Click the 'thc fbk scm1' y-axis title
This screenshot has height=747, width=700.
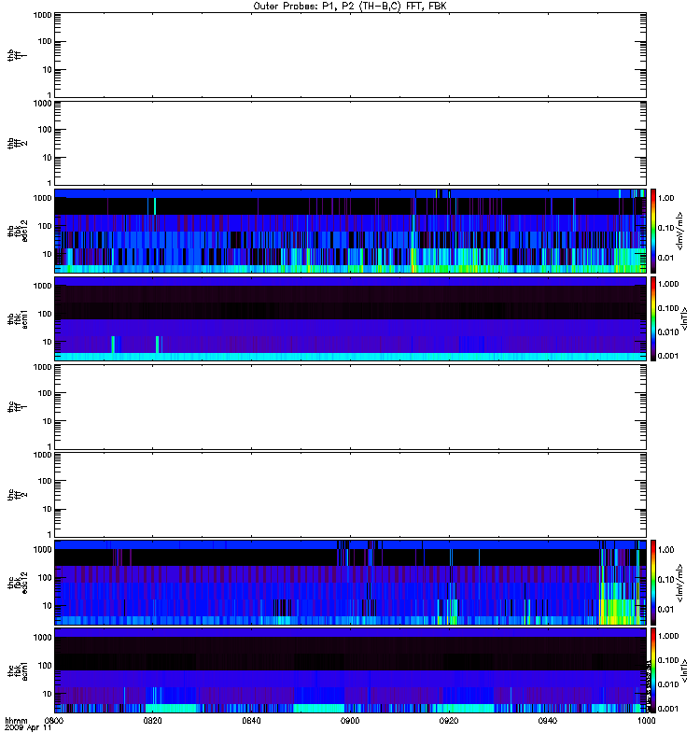pos(17,670)
